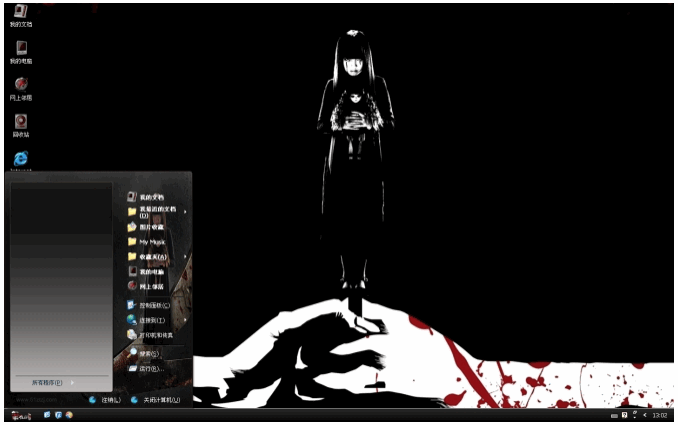Image resolution: width=678 pixels, height=425 pixels.
Task: Click the question mark help tray icon
Action: (624, 415)
